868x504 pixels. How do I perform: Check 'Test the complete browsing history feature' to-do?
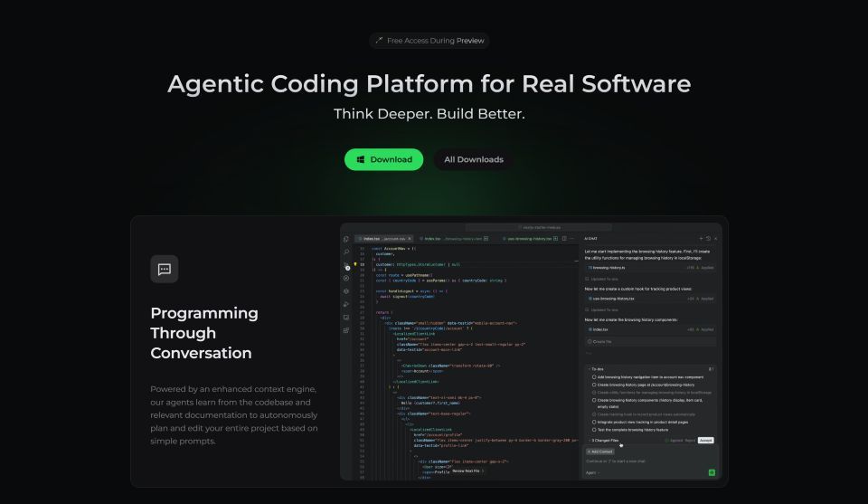tap(594, 430)
